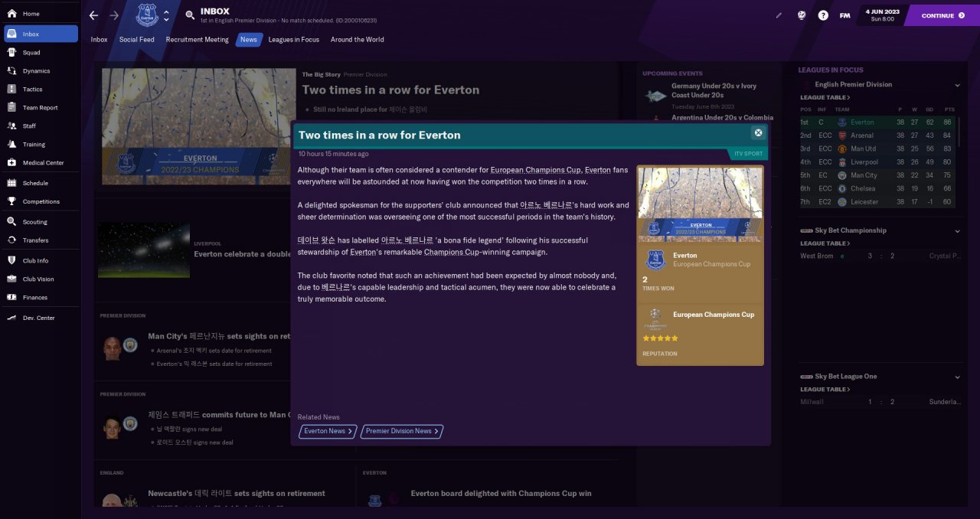980x519 pixels.
Task: Open the club switcher chevrons beside badge
Action: (167, 15)
